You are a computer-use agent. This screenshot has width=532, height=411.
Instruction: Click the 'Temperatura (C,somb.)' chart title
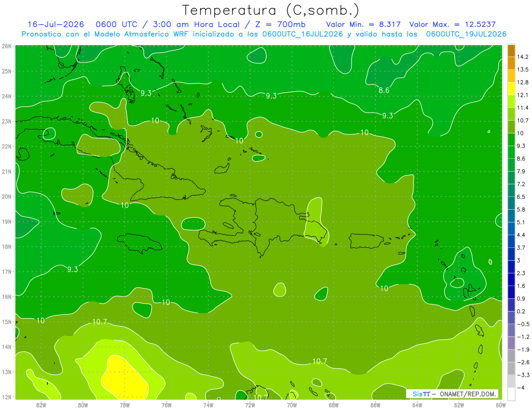tap(270, 10)
